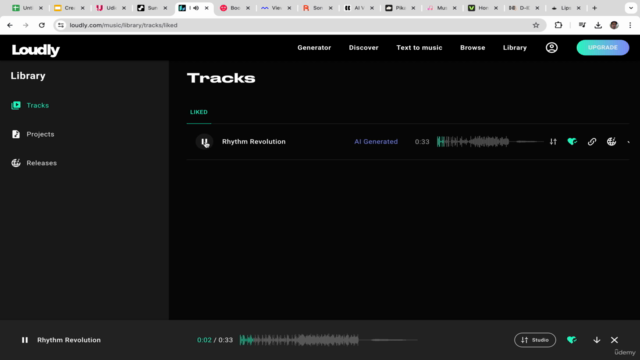640x360 pixels.
Task: Open browser media controls icon
Action: (582, 25)
